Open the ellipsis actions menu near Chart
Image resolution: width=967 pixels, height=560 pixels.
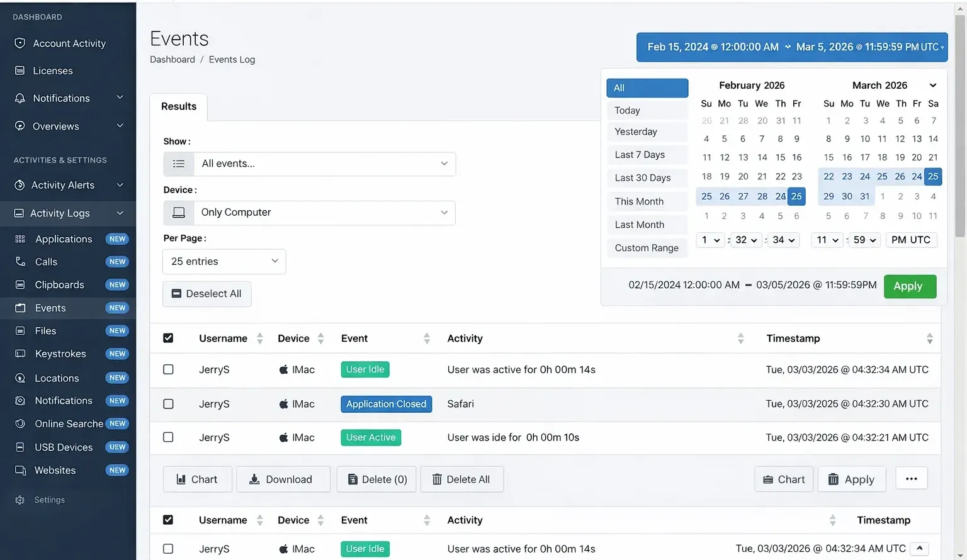[x=911, y=478]
